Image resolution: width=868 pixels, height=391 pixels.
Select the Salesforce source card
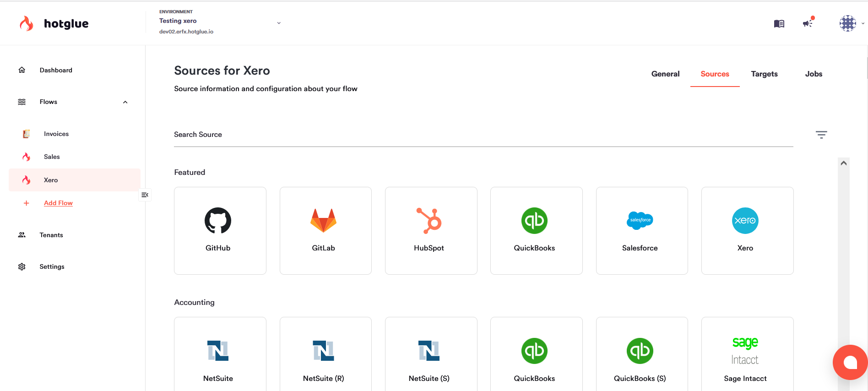coord(642,231)
